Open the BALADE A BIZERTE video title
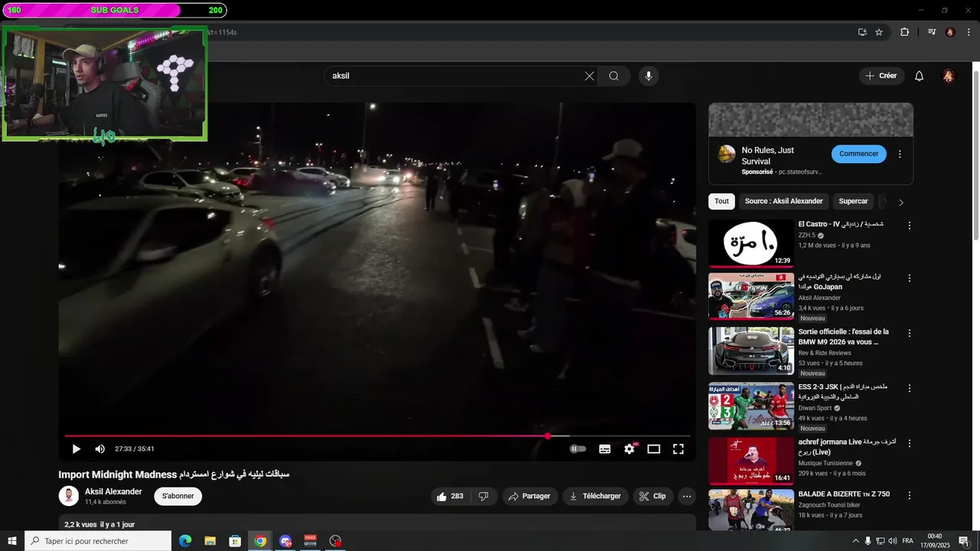 pos(844,494)
